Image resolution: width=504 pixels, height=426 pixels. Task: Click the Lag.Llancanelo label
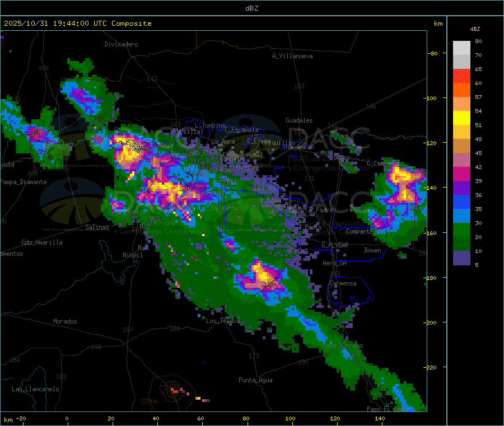tap(35, 389)
